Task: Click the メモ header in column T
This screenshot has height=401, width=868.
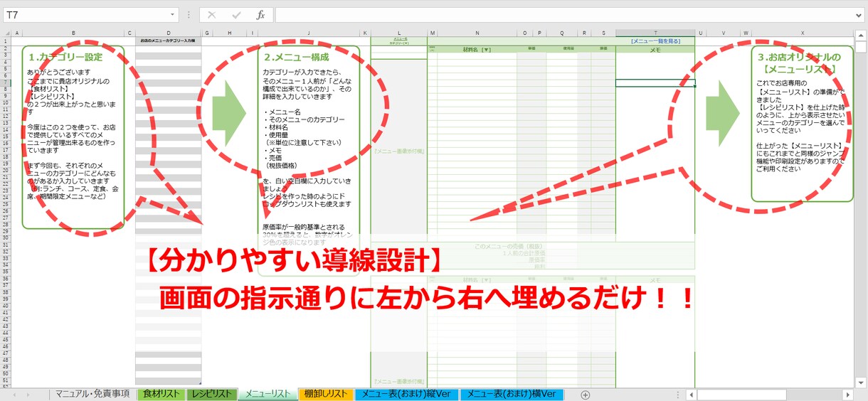Action: [x=655, y=50]
